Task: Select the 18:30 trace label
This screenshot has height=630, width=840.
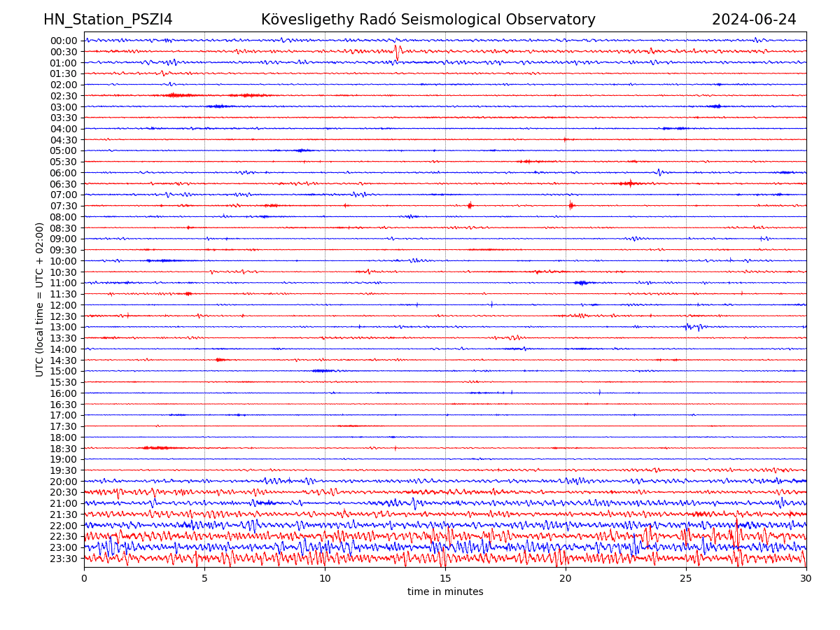Action: (x=64, y=448)
